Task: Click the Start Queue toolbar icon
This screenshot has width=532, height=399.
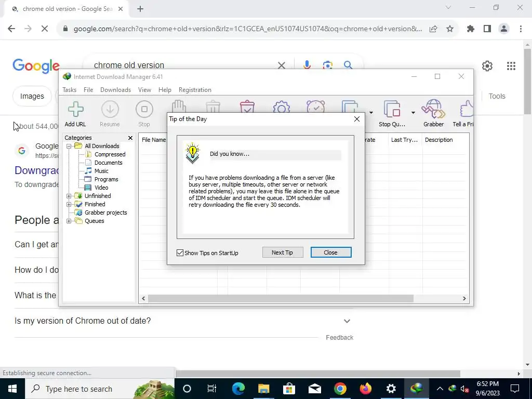Action: point(350,107)
